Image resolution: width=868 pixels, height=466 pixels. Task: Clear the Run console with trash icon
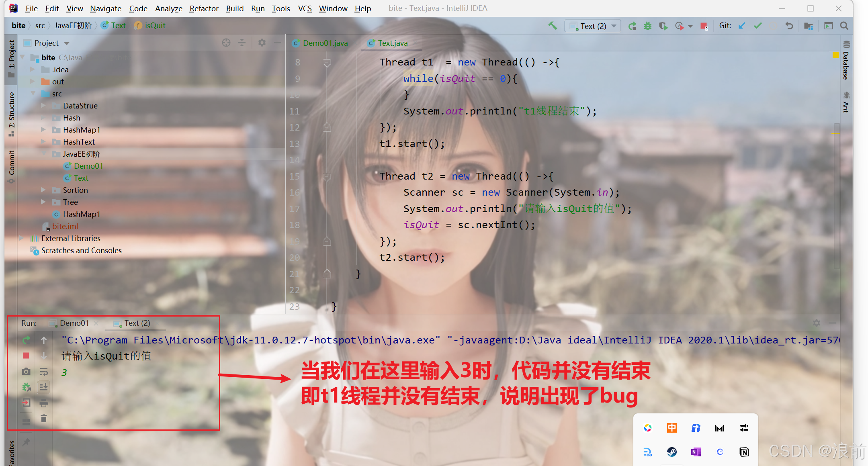point(44,418)
